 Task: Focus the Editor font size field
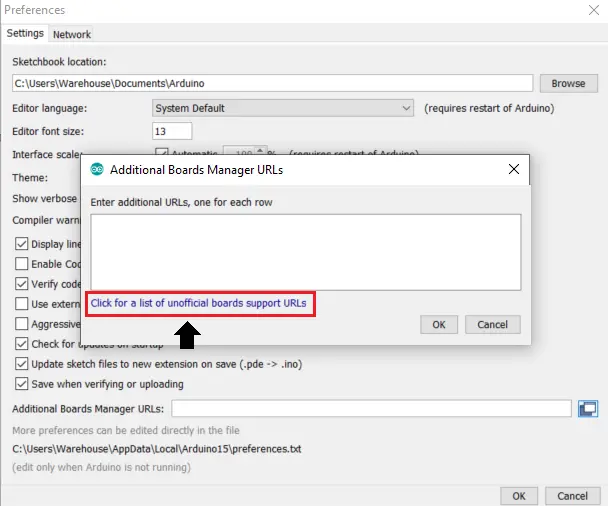point(172,131)
